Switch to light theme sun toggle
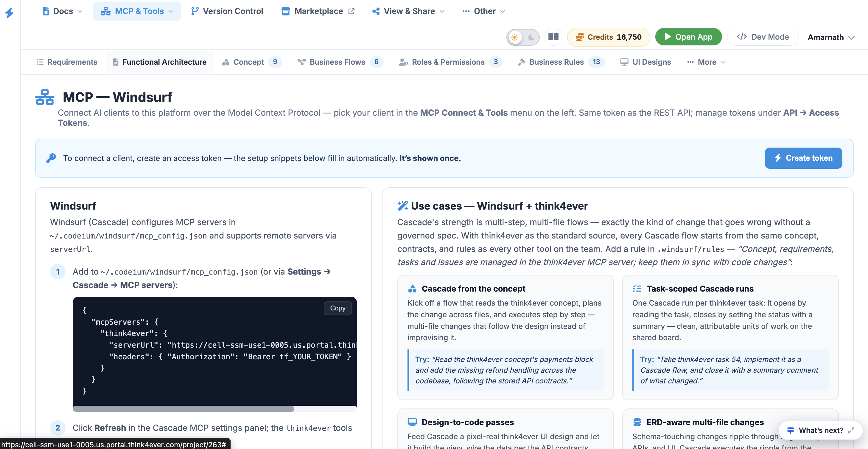This screenshot has width=868, height=449. (x=515, y=37)
